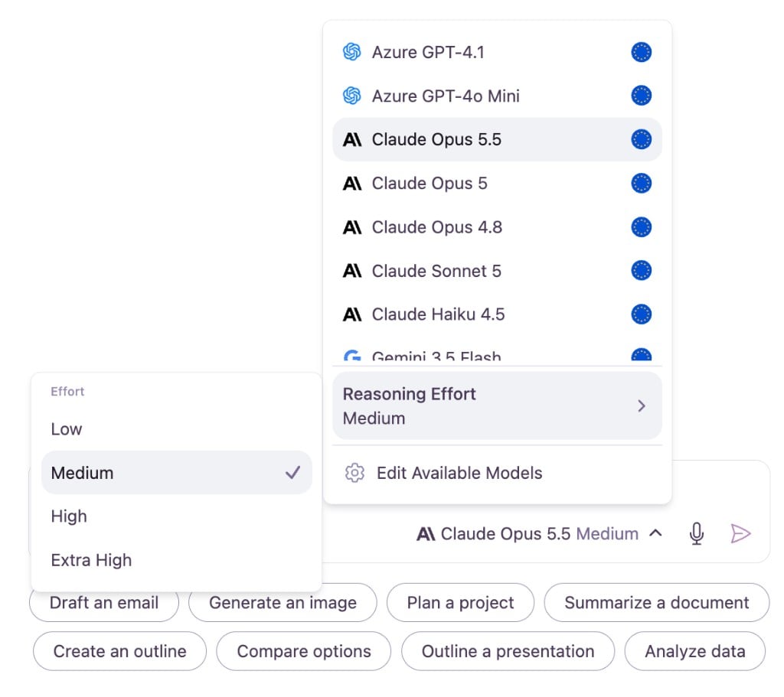Click the EU flag badge on Claude Opus 5 row

point(641,184)
